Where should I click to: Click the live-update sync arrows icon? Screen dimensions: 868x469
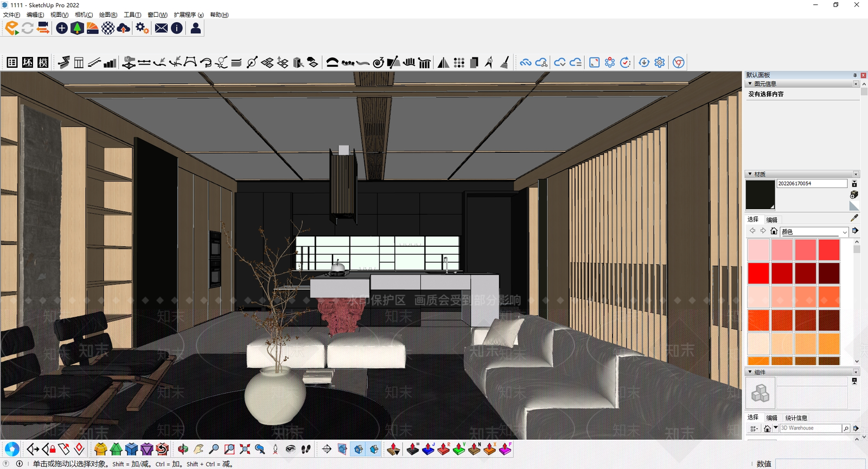point(28,28)
